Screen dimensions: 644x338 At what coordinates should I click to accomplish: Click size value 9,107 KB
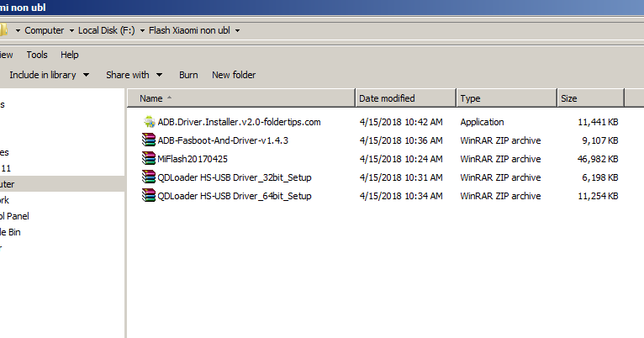[x=600, y=140]
